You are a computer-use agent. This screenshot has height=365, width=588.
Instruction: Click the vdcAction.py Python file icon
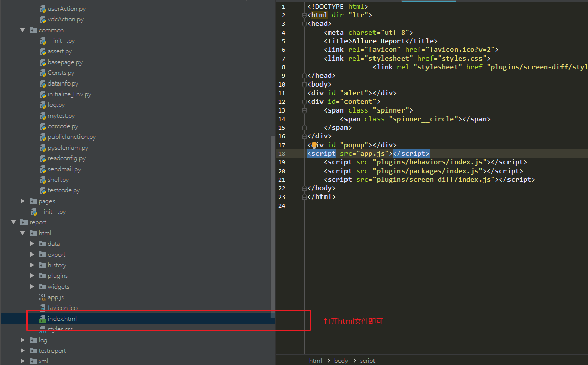tap(43, 19)
